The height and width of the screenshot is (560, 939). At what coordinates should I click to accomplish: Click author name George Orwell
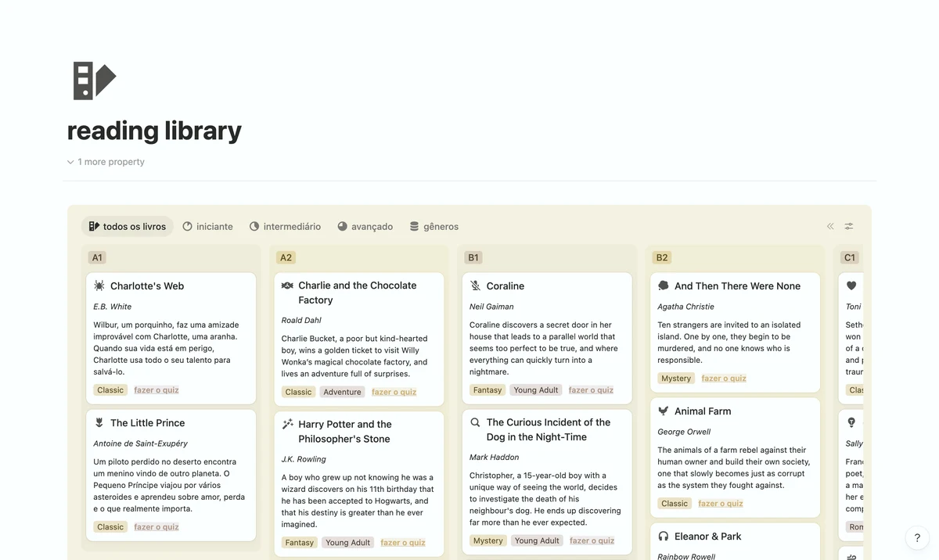[685, 432]
